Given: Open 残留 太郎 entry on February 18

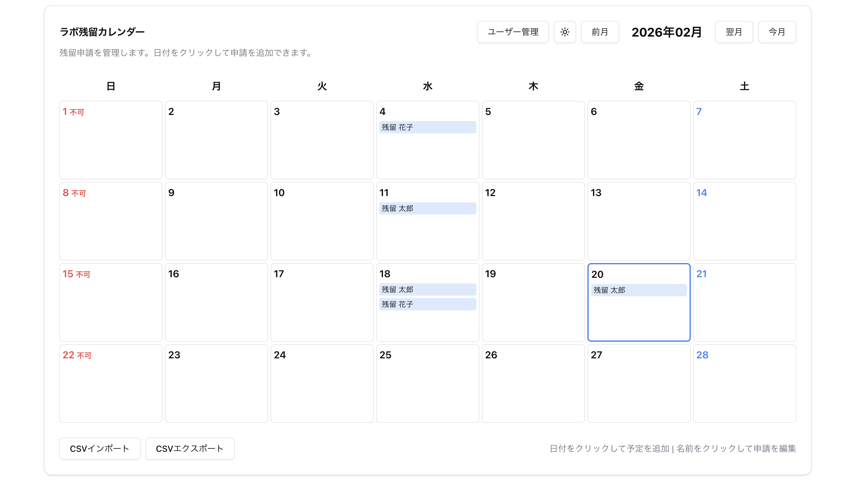Looking at the screenshot, I should tap(427, 289).
